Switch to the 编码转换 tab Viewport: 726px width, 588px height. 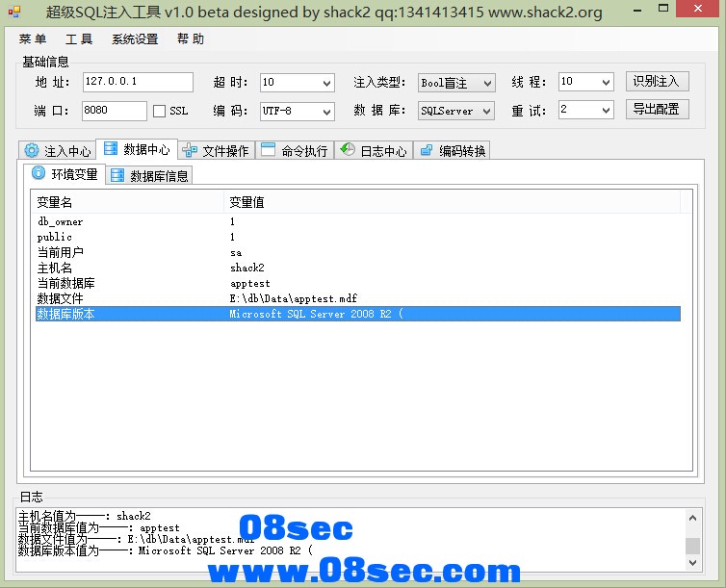[452, 150]
